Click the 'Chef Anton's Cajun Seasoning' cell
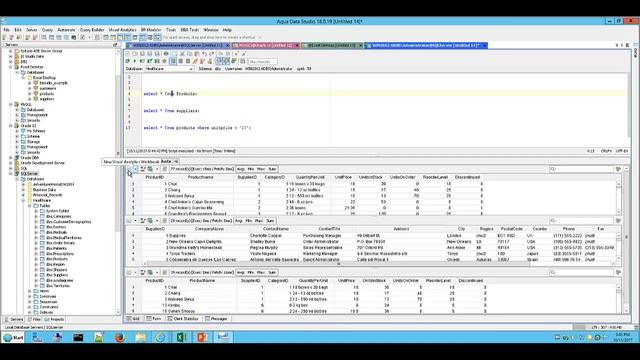640x360 pixels. [x=196, y=202]
